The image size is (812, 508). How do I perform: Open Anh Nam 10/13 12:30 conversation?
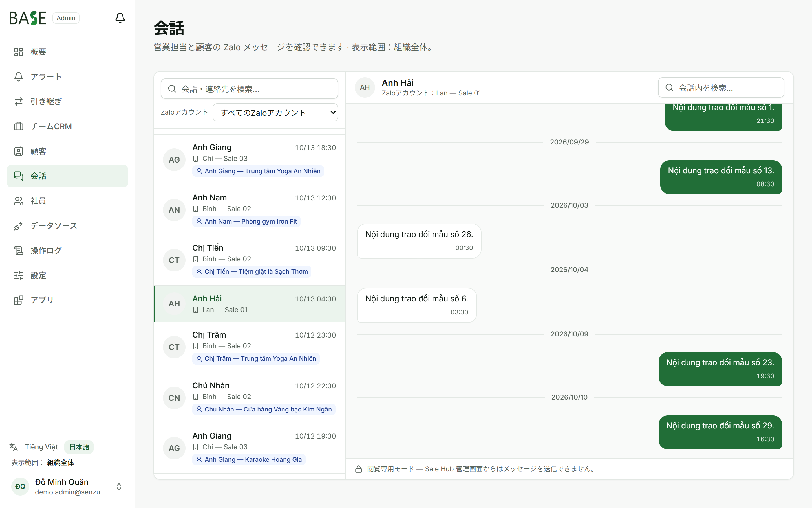coord(249,210)
